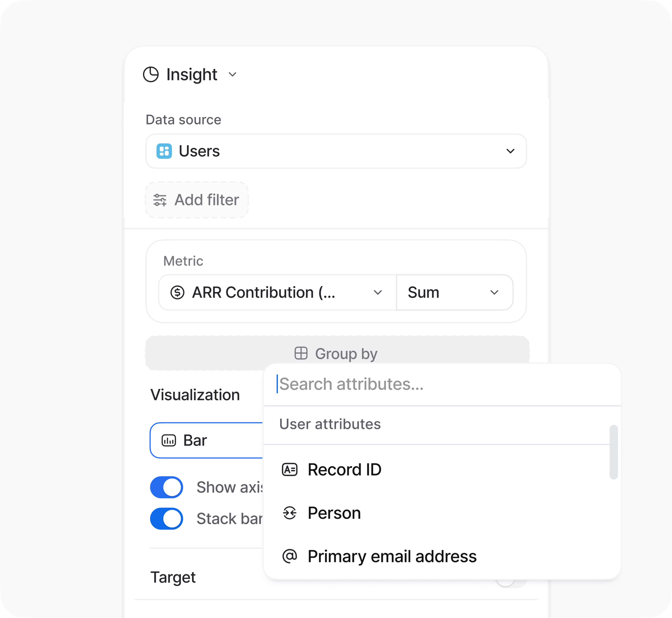Viewport: 672px width, 618px height.
Task: Open the Sum aggregation dropdown
Action: (x=454, y=292)
